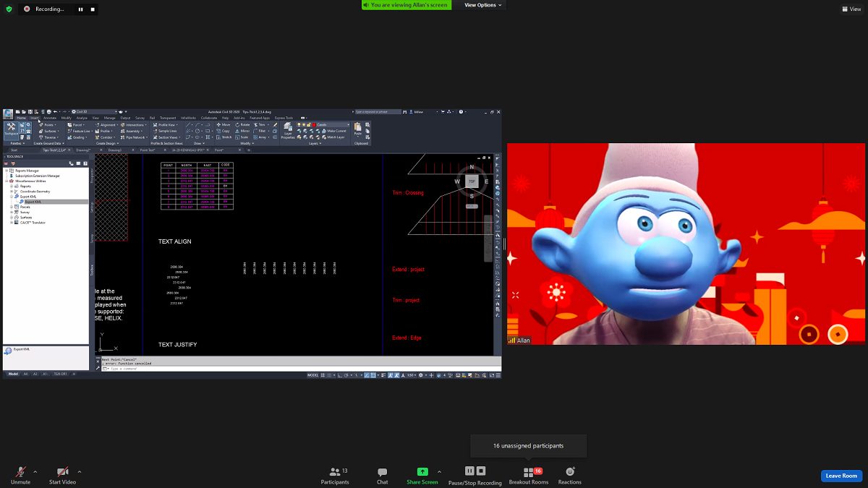The image size is (868, 488).
Task: Start Video in Zoom
Action: (62, 475)
